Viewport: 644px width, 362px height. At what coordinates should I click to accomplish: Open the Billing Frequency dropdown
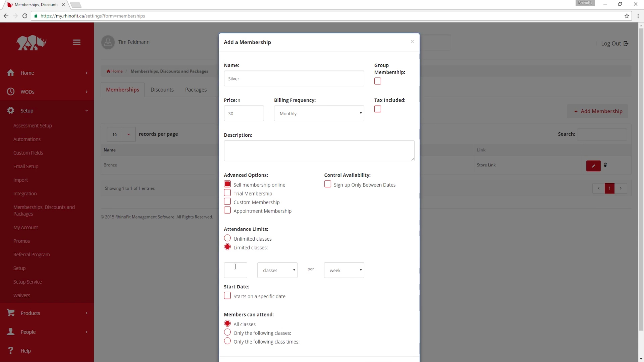coord(319,113)
